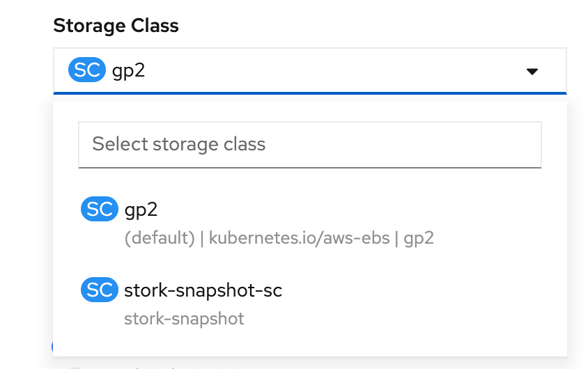This screenshot has width=588, height=369.
Task: Click the SC badge in the selected field
Action: [86, 70]
